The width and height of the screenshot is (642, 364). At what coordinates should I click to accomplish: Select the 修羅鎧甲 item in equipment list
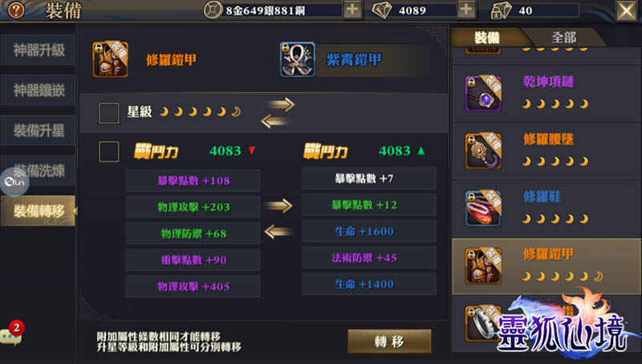click(x=547, y=267)
